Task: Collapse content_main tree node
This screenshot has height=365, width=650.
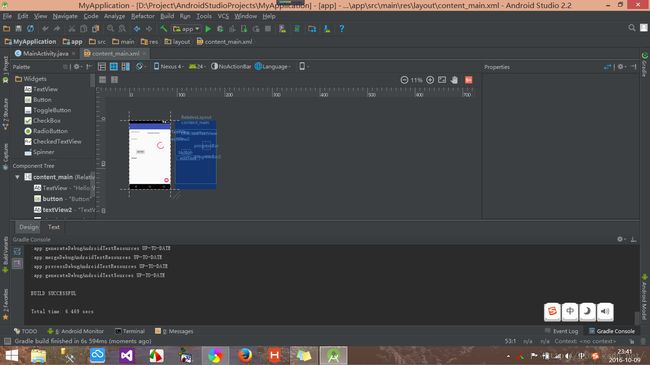Action: pyautogui.click(x=17, y=177)
